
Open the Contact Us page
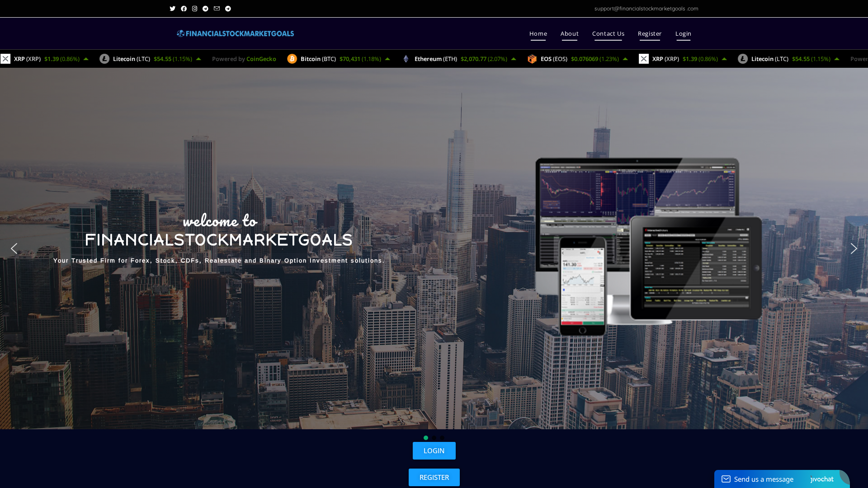(608, 33)
